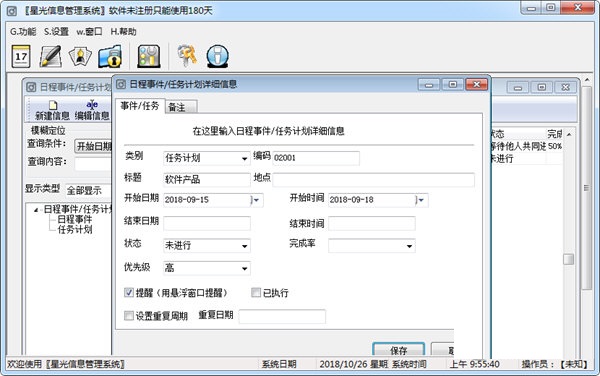
Task: Open the H.帮助 menu
Action: pyautogui.click(x=123, y=32)
